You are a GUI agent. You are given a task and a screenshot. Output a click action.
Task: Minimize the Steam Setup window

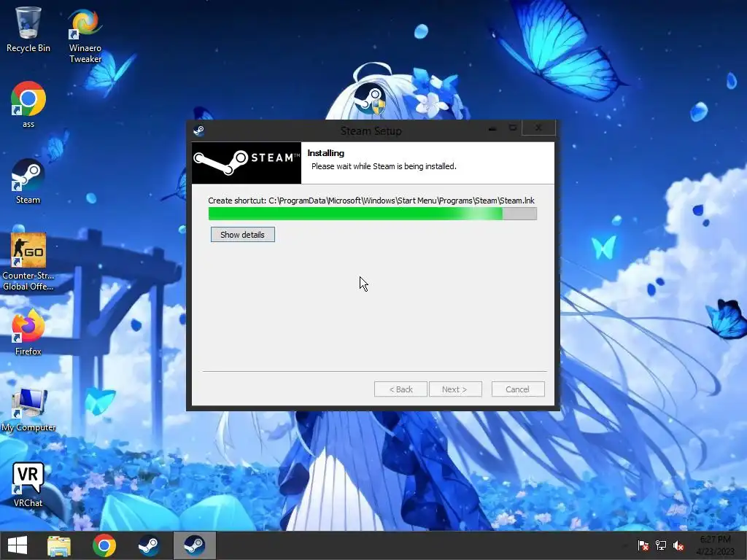pos(492,128)
